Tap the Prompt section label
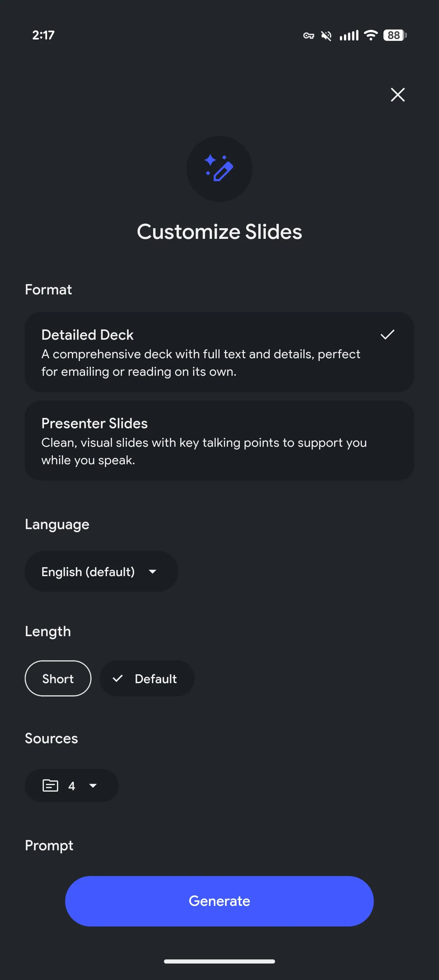 pos(49,845)
